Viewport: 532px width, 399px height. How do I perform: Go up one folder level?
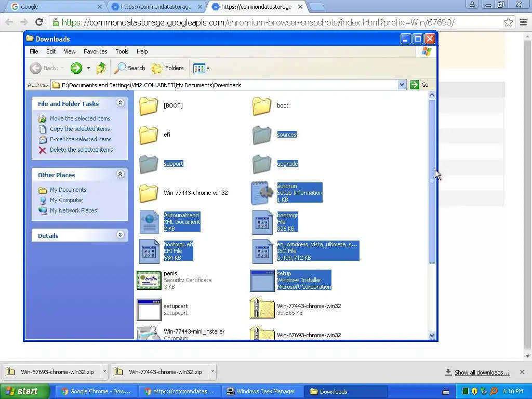[x=101, y=68]
